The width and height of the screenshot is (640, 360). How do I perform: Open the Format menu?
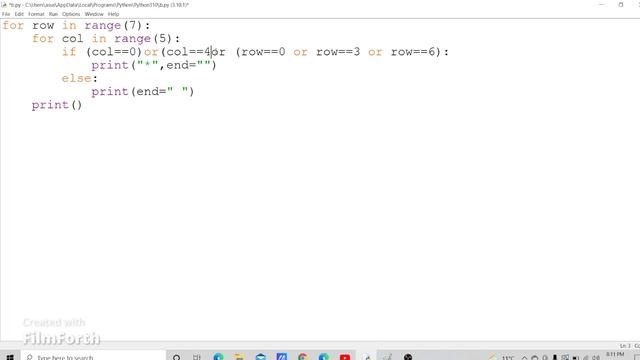pos(36,14)
